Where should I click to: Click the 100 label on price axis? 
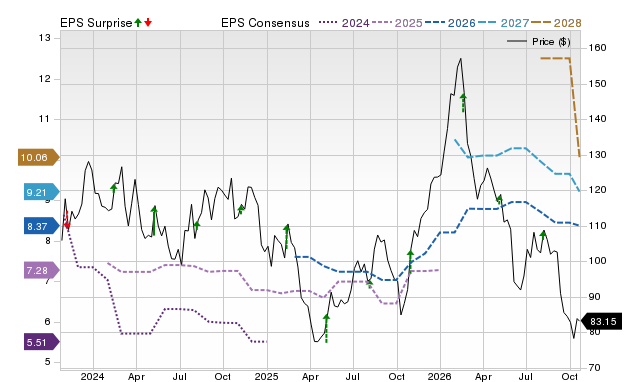pos(598,261)
